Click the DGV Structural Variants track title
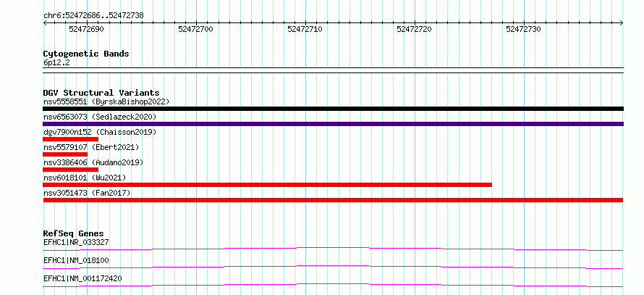 click(101, 93)
